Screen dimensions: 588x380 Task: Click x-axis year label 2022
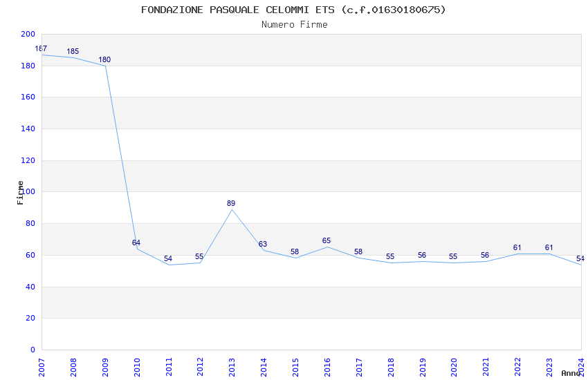pos(518,368)
